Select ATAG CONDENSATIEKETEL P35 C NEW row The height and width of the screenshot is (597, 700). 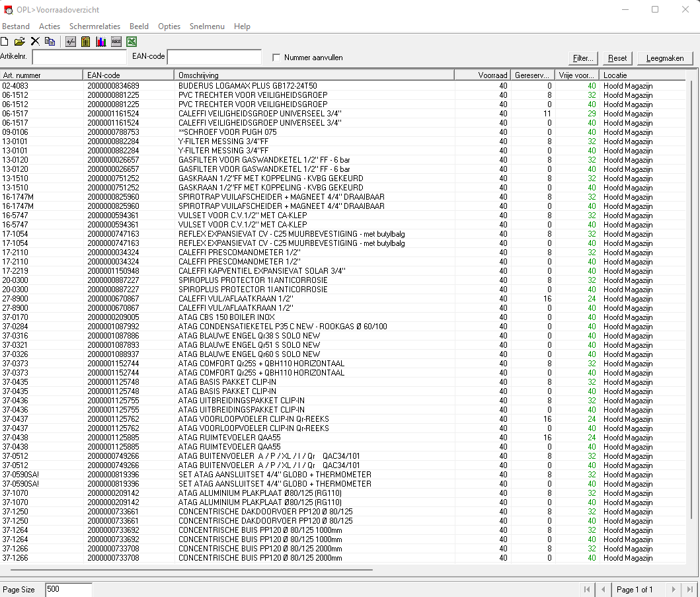point(343,327)
